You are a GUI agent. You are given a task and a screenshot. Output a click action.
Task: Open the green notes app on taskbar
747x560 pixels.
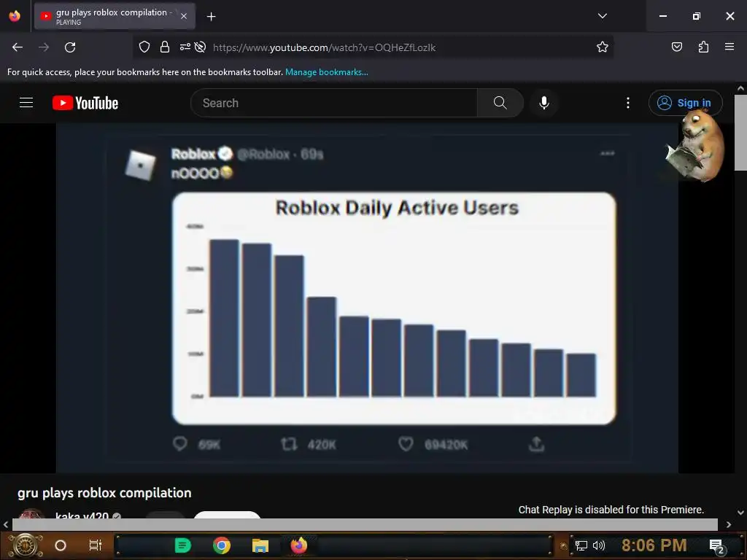(182, 545)
